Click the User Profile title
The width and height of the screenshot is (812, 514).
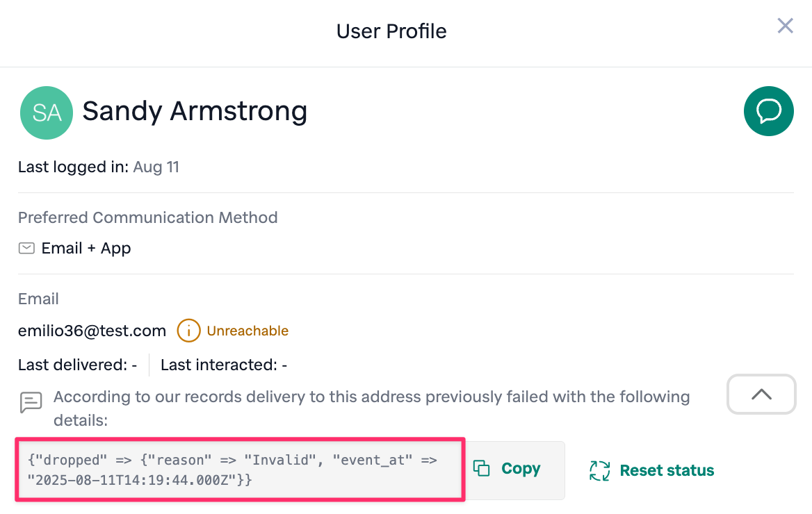pyautogui.click(x=391, y=31)
